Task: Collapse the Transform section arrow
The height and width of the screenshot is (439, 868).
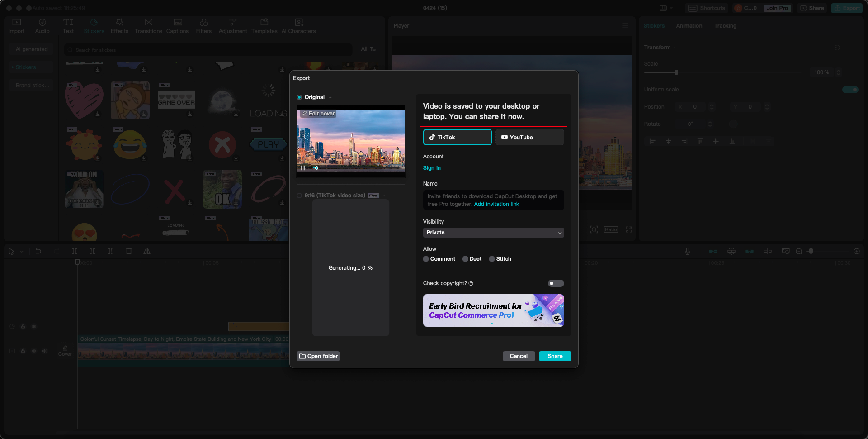Action: click(675, 48)
